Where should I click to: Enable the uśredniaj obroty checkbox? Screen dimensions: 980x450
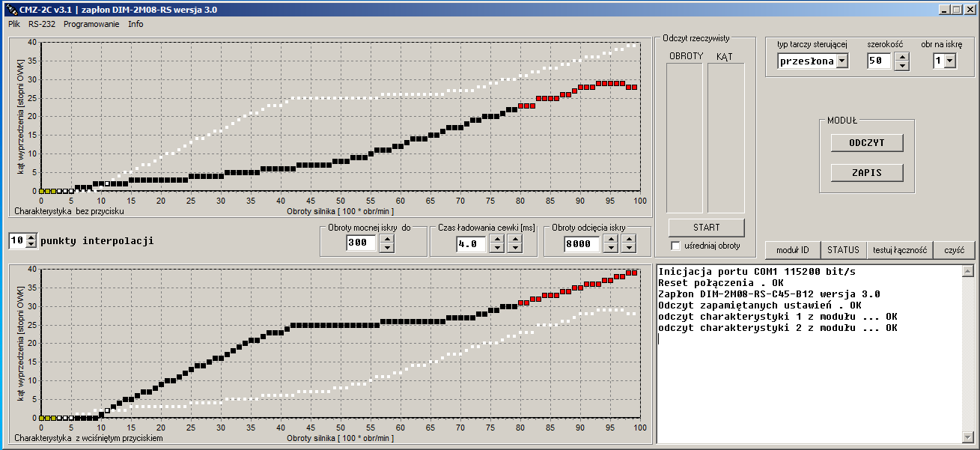point(676,246)
